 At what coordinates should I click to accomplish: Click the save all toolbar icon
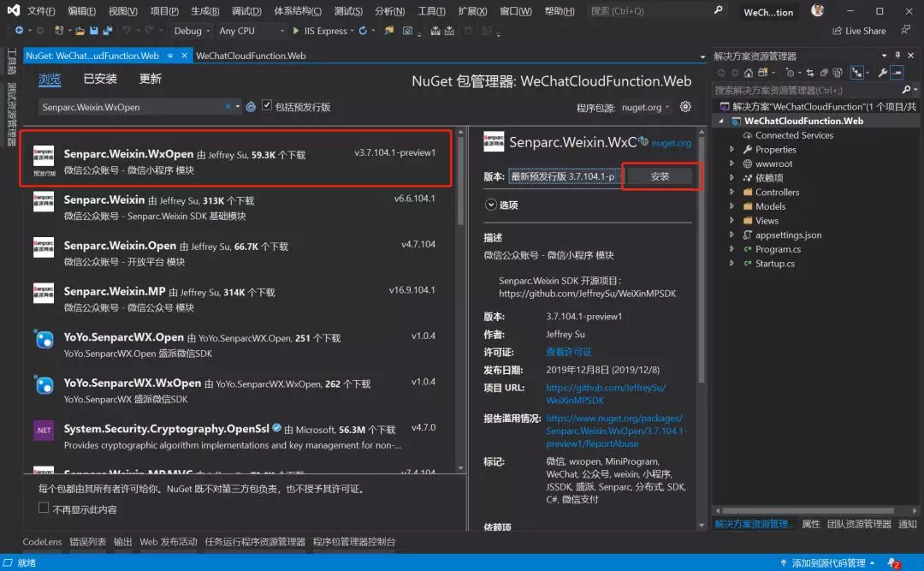tap(107, 31)
